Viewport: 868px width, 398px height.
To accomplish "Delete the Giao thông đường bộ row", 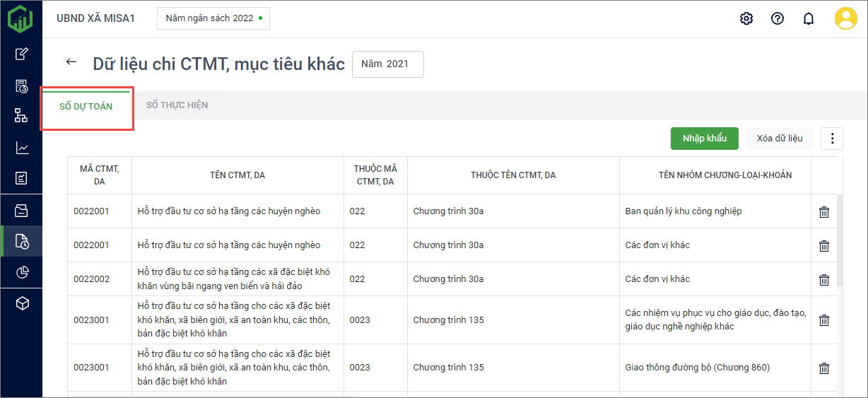I will [x=823, y=368].
